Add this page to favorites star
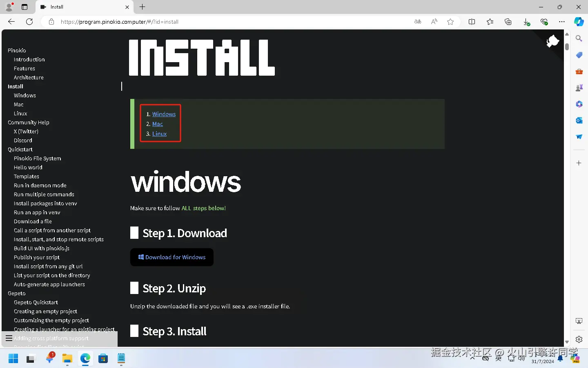Image resolution: width=588 pixels, height=368 pixels. [x=450, y=22]
